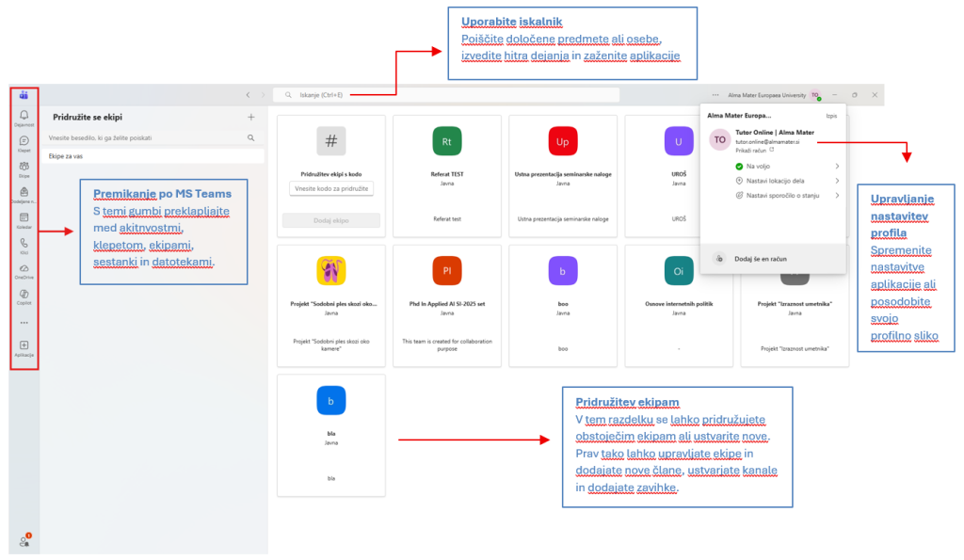Click the plus icon next to Pridružite se ekipi

(x=250, y=117)
